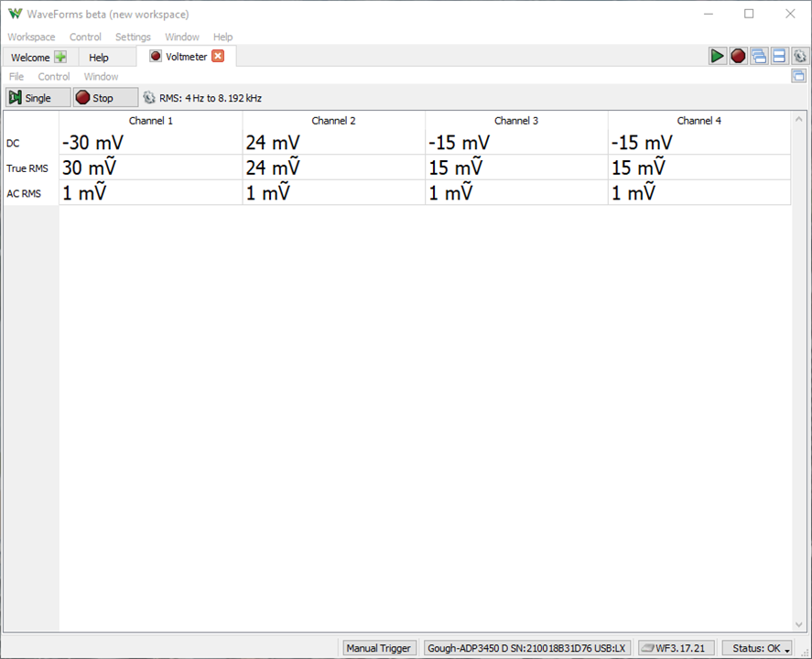Viewport: 812px width, 659px height.
Task: Click the overlapping-windows icon in the tab bar
Action: 759,56
